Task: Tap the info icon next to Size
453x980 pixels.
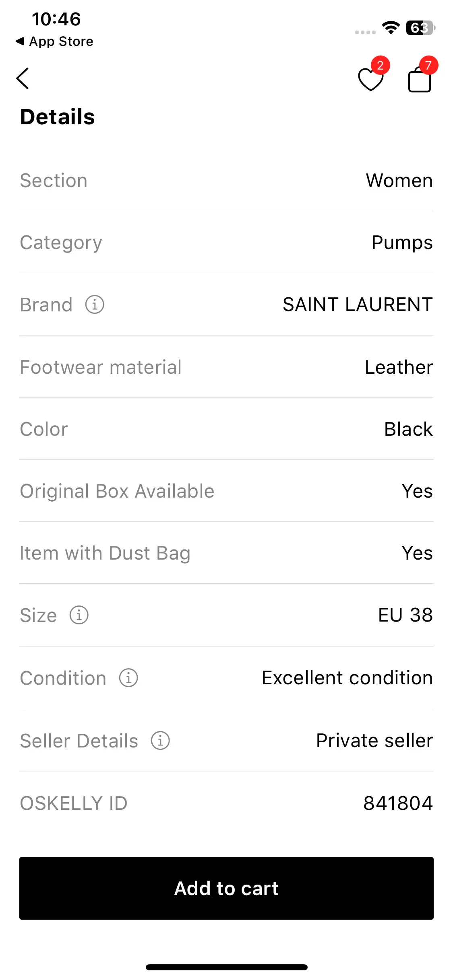Action: [x=79, y=615]
